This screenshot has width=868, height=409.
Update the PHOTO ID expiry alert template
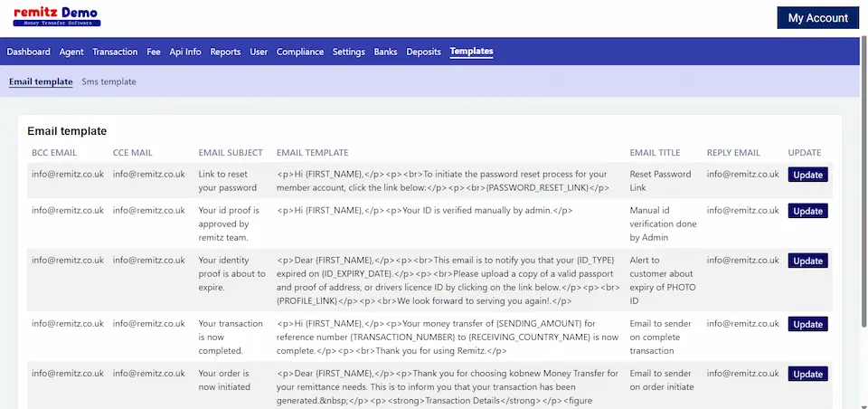pyautogui.click(x=807, y=261)
